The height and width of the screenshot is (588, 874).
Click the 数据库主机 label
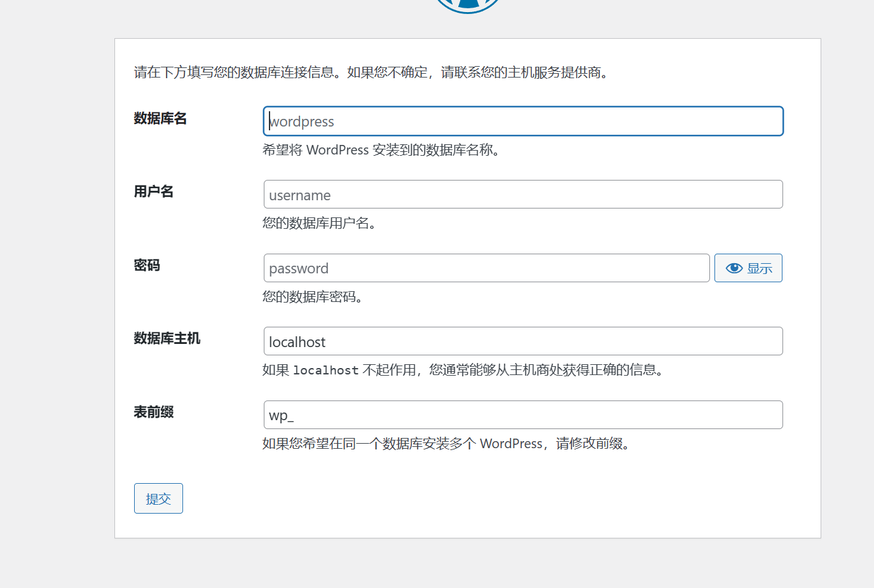[x=167, y=339]
